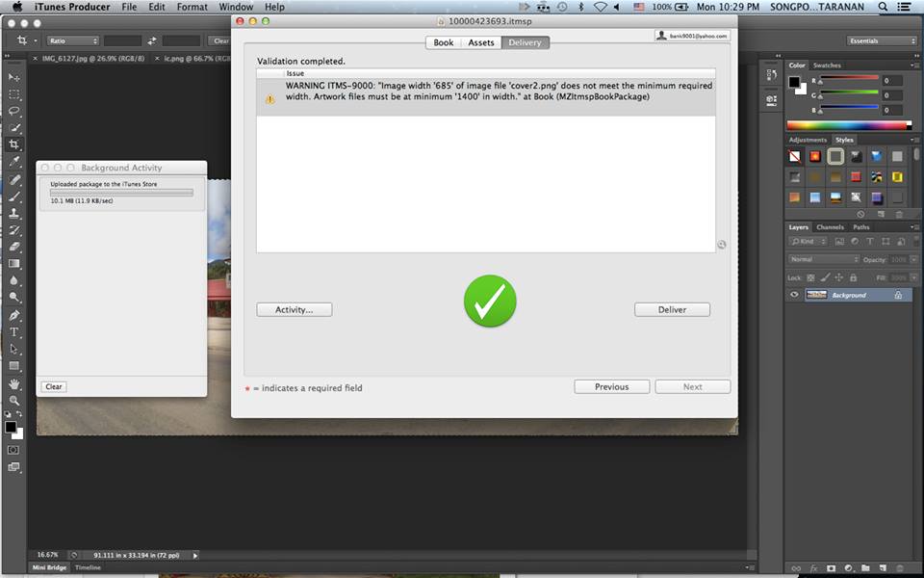
Task: Switch to the Assets tab
Action: point(481,42)
